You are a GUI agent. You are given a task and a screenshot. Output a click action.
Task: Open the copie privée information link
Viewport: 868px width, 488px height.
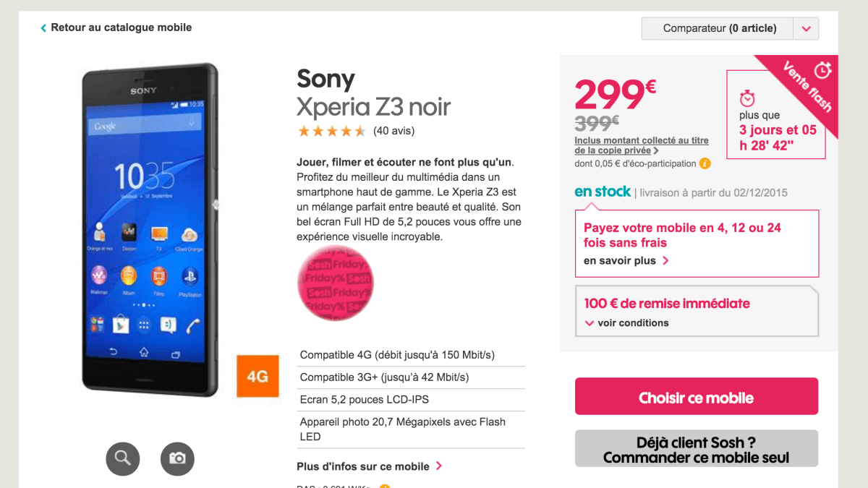coord(642,145)
